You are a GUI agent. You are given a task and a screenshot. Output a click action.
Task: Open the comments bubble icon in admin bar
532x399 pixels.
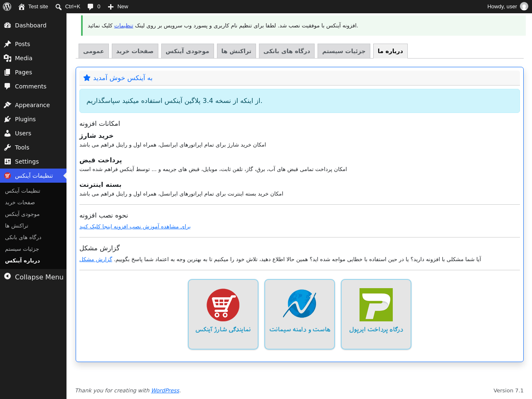[90, 7]
